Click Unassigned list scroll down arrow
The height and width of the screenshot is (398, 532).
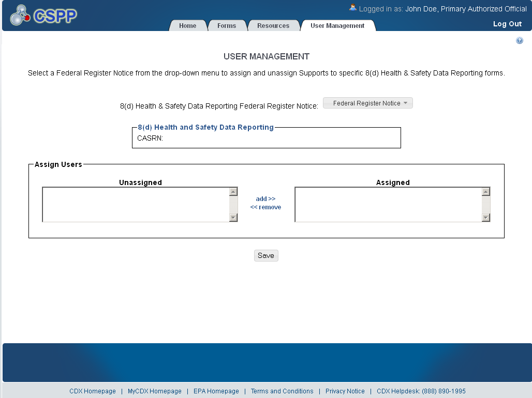coord(233,217)
